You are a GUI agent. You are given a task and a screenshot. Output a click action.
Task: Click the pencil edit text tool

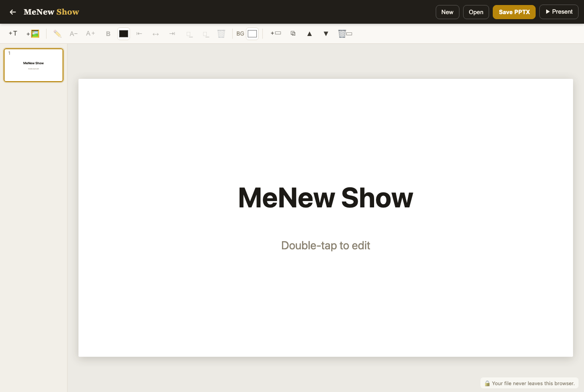click(57, 34)
